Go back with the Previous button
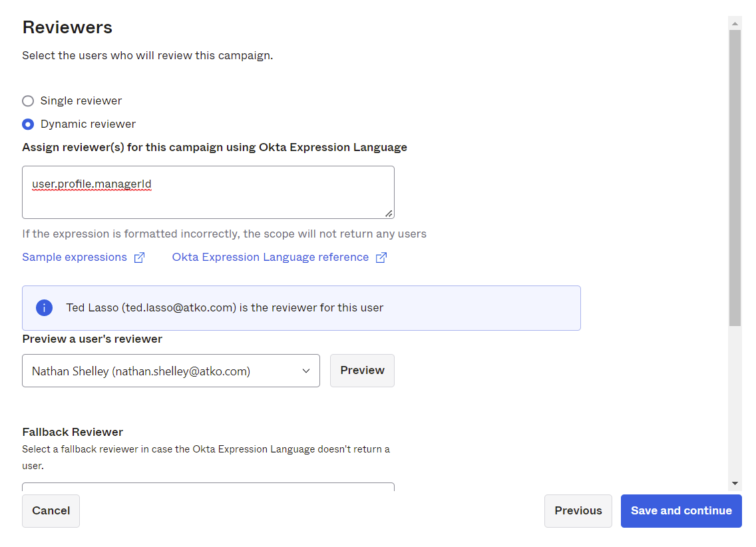This screenshot has width=756, height=547. tap(578, 511)
